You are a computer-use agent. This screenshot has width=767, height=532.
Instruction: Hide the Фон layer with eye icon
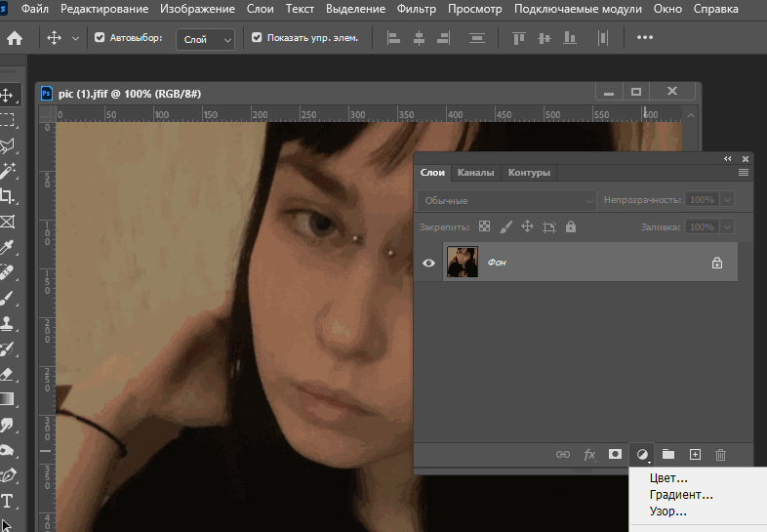pos(428,263)
